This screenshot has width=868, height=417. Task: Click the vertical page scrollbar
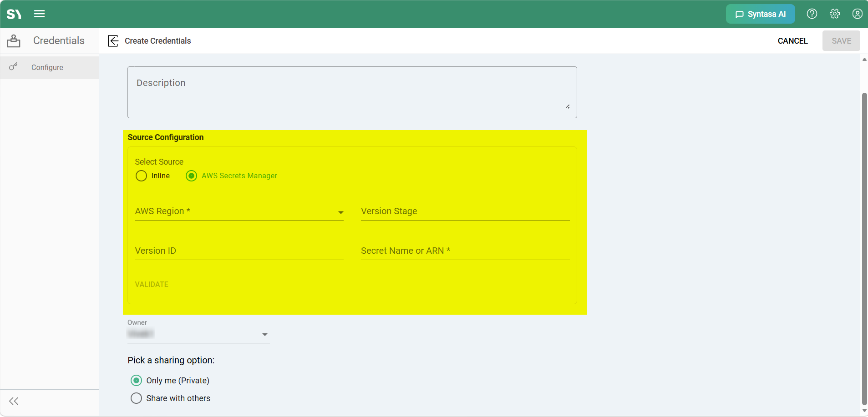(x=864, y=248)
